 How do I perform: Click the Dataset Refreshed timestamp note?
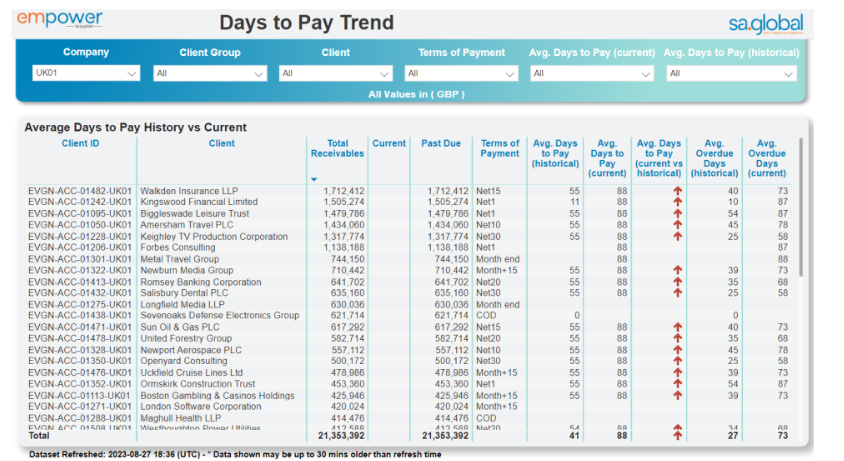coord(235,455)
